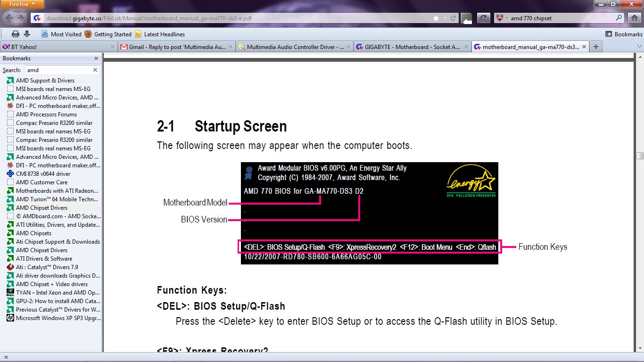Screen dimensions: 644x362
Task: Open the URL history dropdown arrow
Action: [446, 18]
